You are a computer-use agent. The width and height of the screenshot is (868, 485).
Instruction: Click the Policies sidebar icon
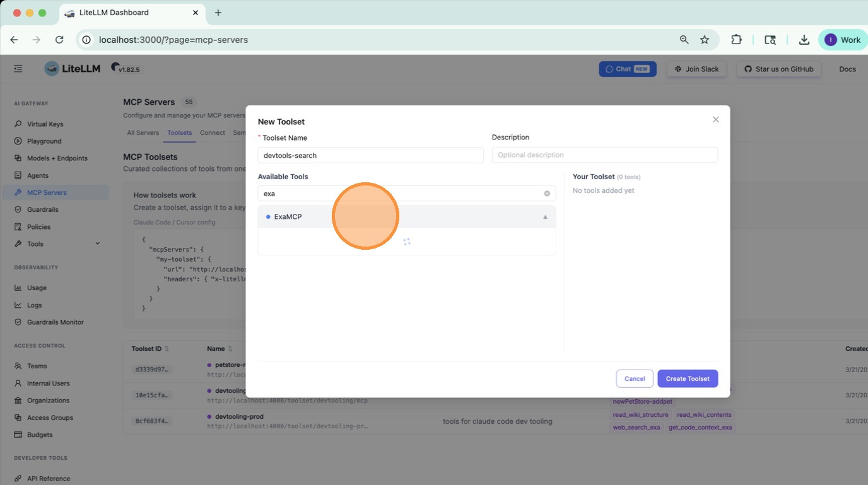coord(18,227)
